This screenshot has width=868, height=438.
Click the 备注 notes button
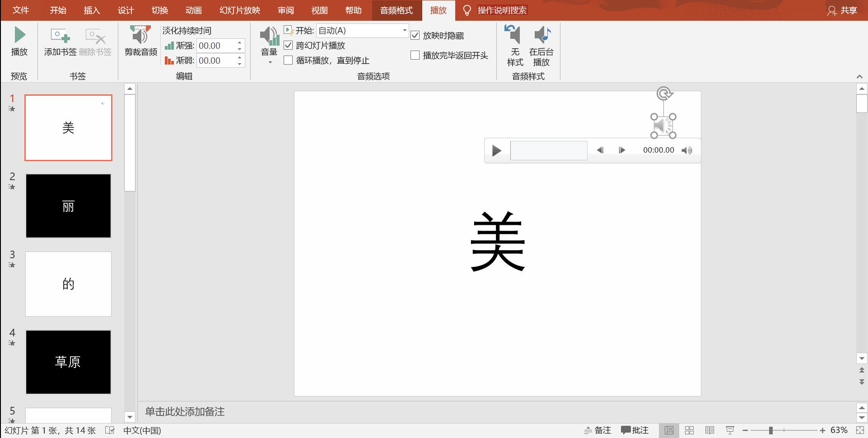[597, 430]
